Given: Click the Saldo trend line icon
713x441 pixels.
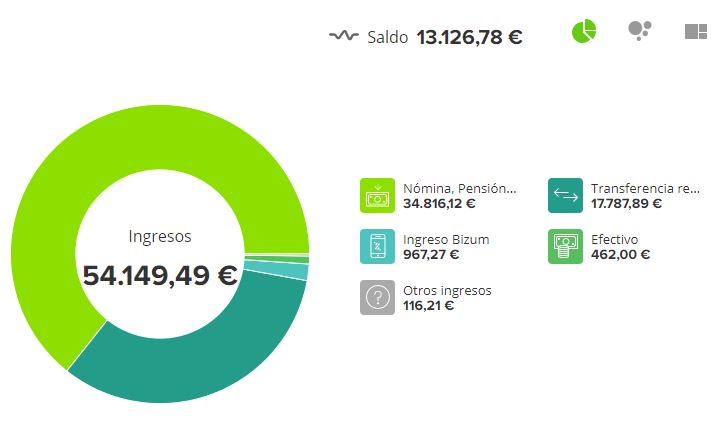Looking at the screenshot, I should [343, 37].
